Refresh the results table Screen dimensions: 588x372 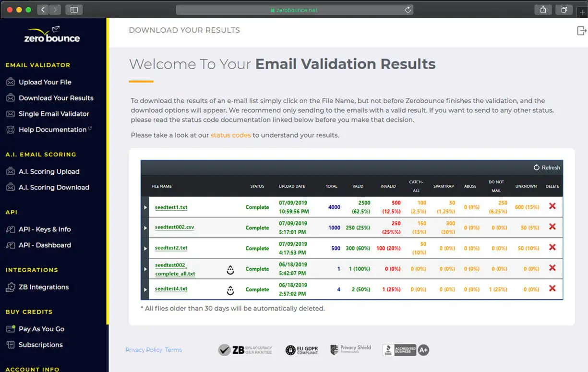[547, 168]
